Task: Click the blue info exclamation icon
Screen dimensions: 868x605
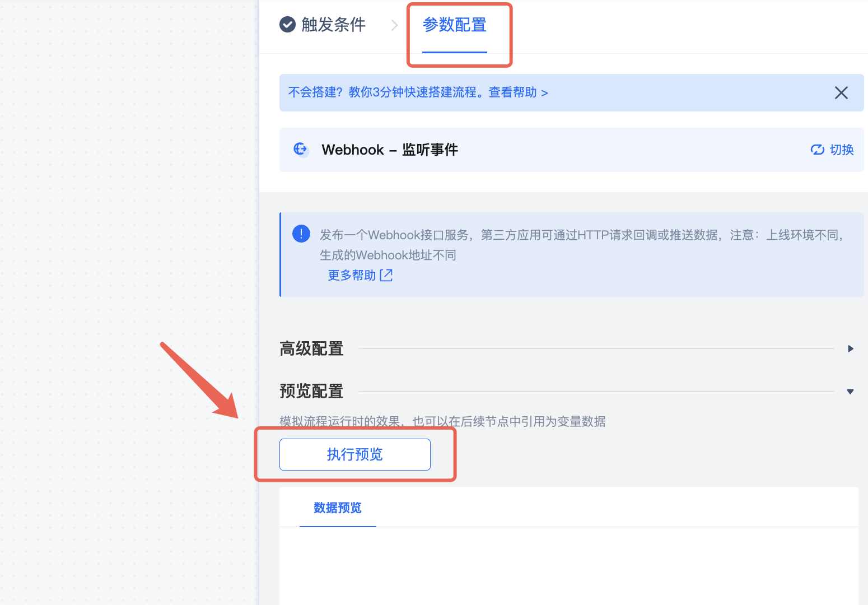Action: [301, 234]
